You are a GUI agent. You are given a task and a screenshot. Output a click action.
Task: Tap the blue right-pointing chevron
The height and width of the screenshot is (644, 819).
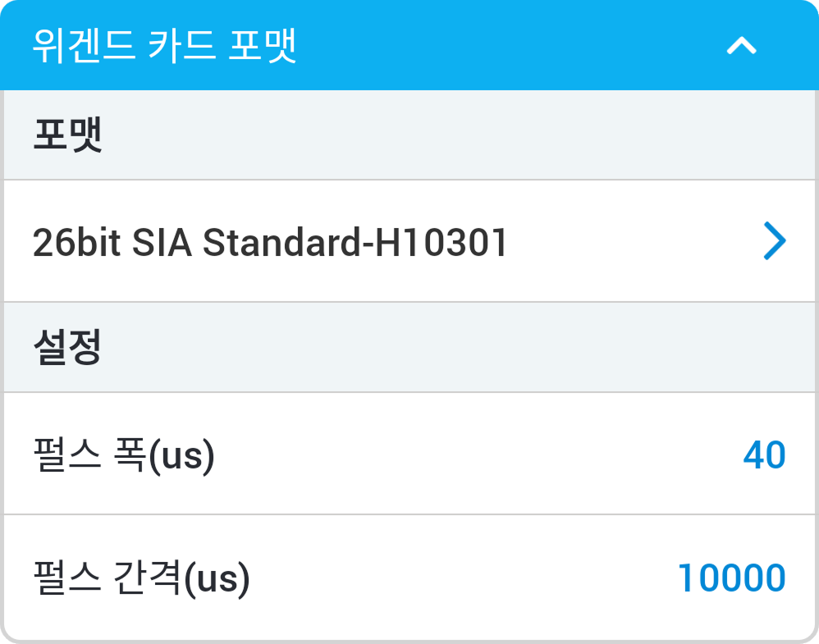tap(774, 242)
